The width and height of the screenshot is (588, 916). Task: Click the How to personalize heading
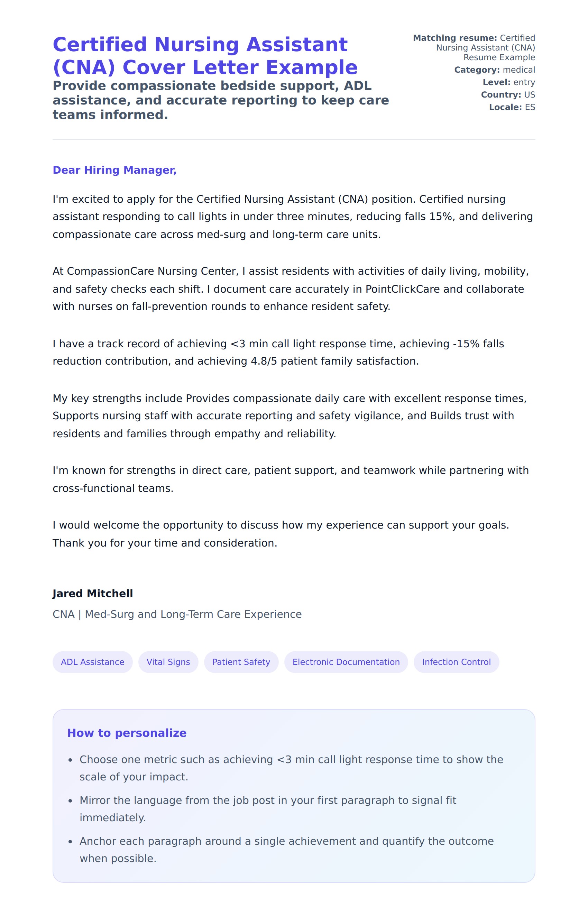tap(127, 733)
